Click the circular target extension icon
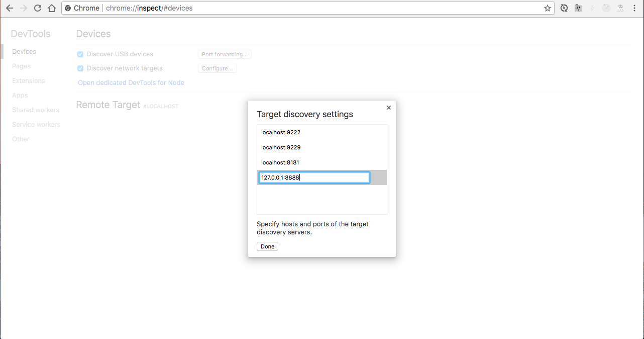The height and width of the screenshot is (339, 644). point(606,8)
